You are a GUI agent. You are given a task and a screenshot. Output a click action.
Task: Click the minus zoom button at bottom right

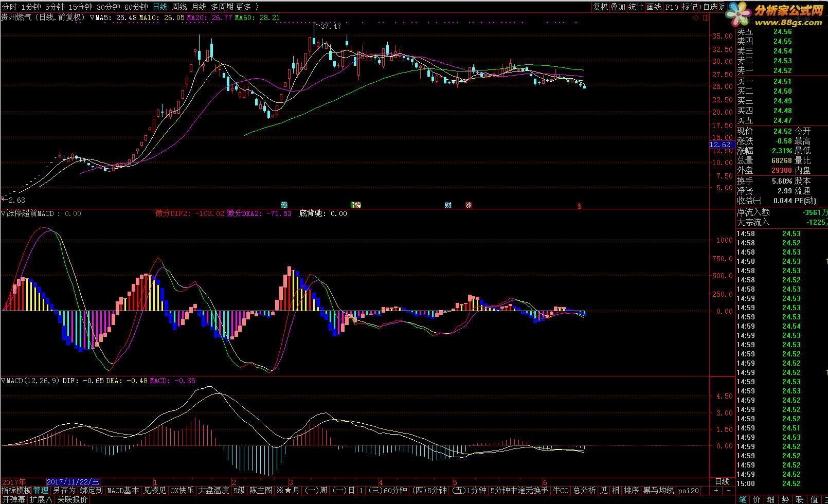[728, 491]
